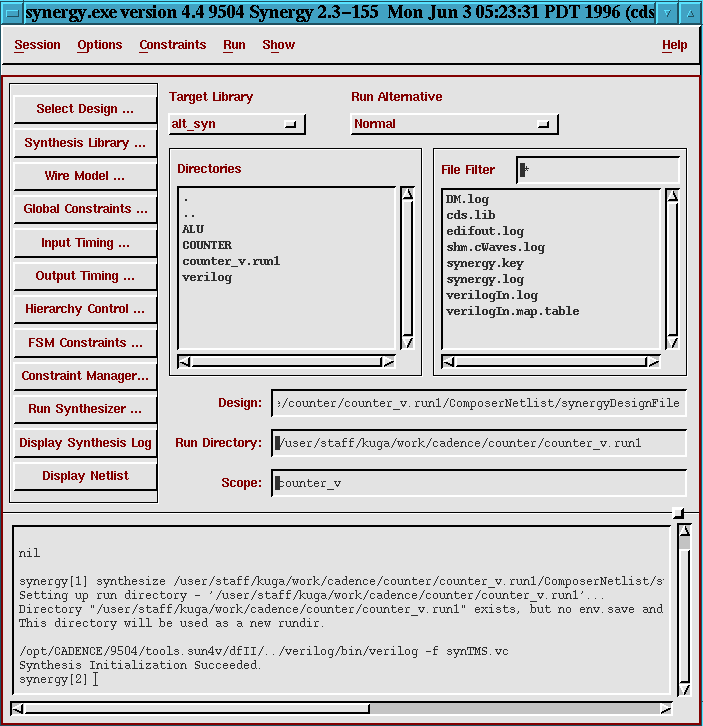Click Directories list scroll-left arrow
The image size is (703, 726).
tap(184, 362)
